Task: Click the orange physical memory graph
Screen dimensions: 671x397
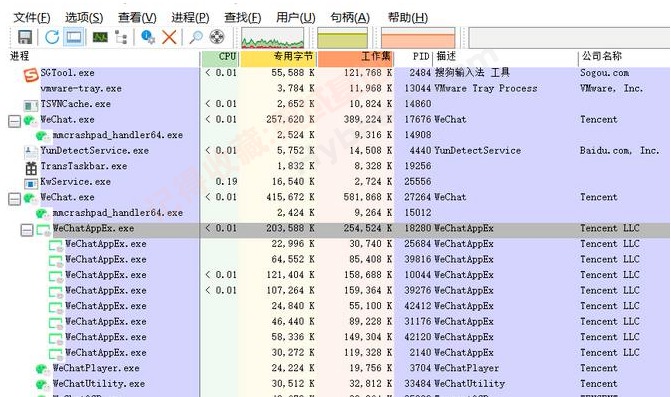Action: 418,38
